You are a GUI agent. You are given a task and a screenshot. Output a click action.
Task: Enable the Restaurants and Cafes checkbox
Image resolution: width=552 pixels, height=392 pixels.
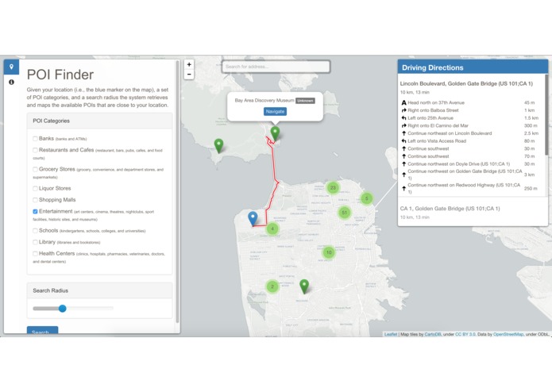35,150
